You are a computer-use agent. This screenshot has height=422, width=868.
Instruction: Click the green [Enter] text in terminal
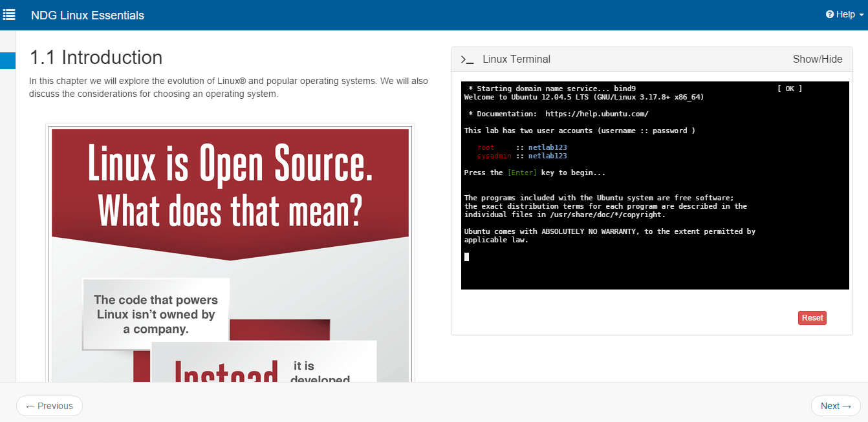[x=522, y=173]
